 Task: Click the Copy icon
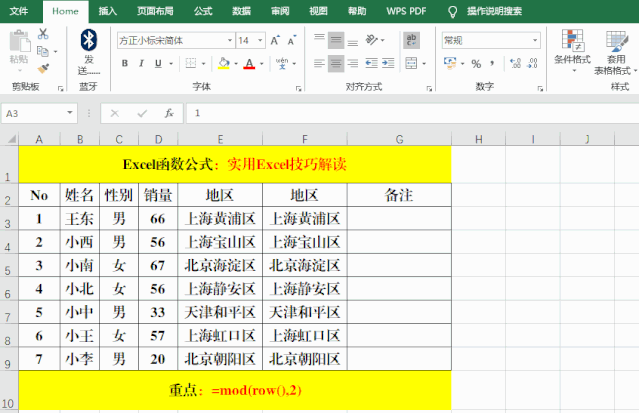(42, 51)
